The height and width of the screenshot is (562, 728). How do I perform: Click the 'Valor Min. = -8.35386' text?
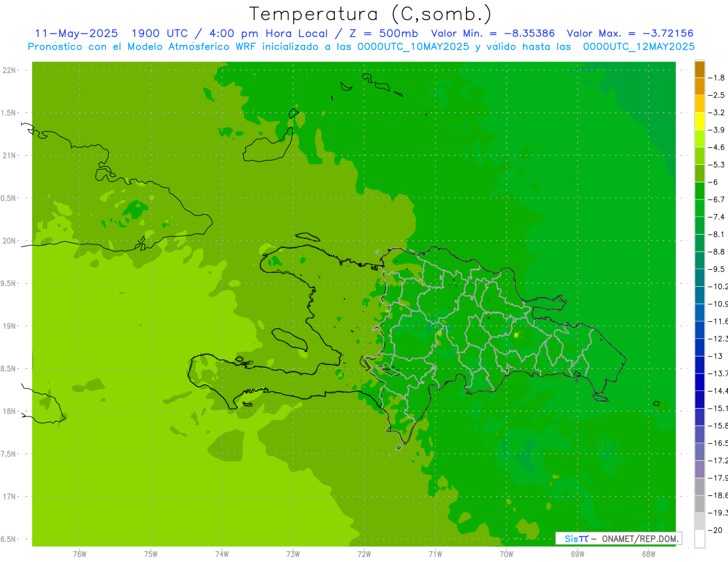pos(493,33)
